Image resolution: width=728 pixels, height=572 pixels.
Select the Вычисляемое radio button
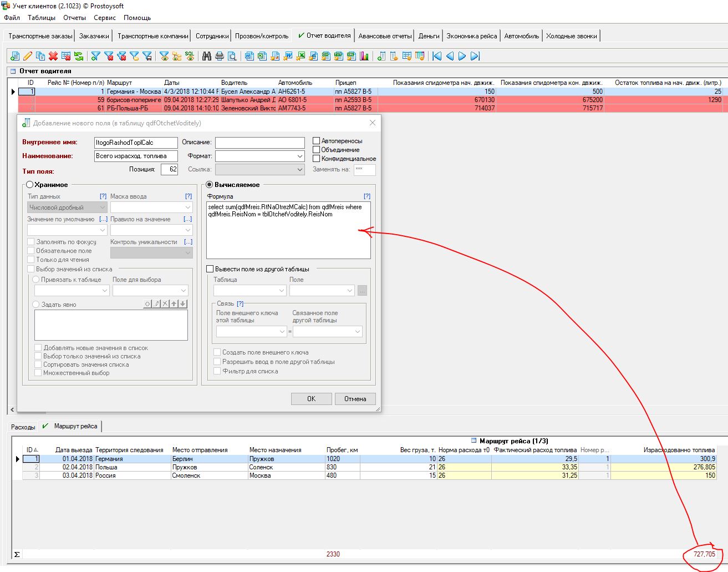tap(210, 185)
